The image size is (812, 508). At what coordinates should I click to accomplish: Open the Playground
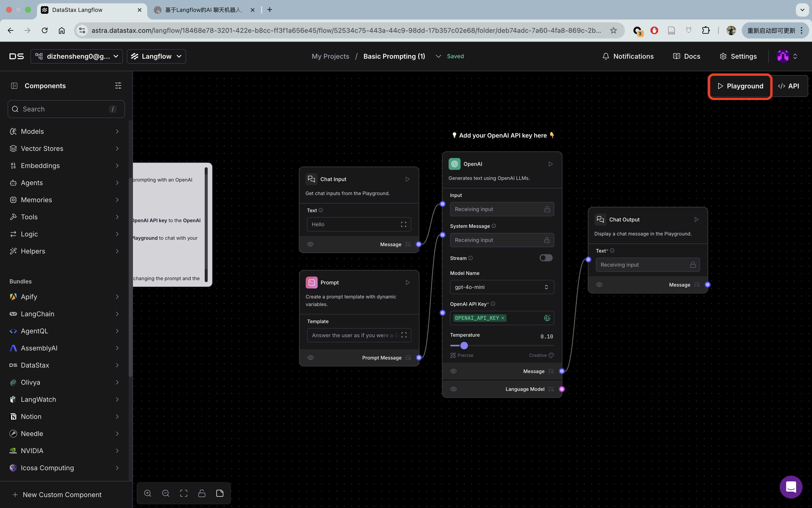point(740,86)
